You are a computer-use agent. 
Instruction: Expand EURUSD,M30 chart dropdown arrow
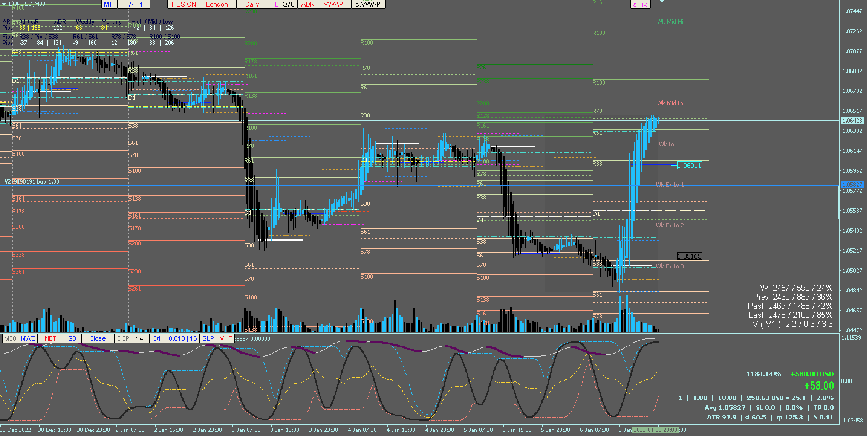coord(4,4)
